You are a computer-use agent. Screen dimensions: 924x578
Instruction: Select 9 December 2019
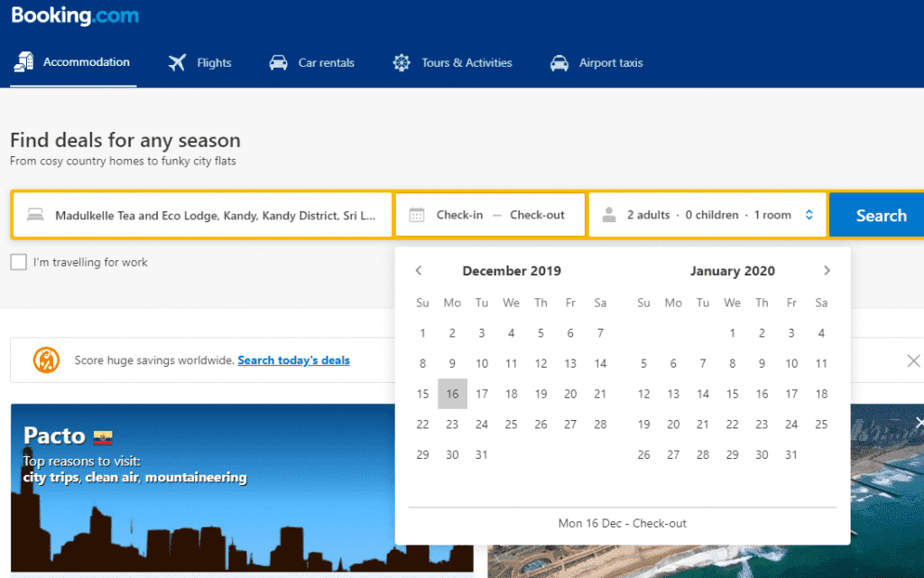(452, 363)
